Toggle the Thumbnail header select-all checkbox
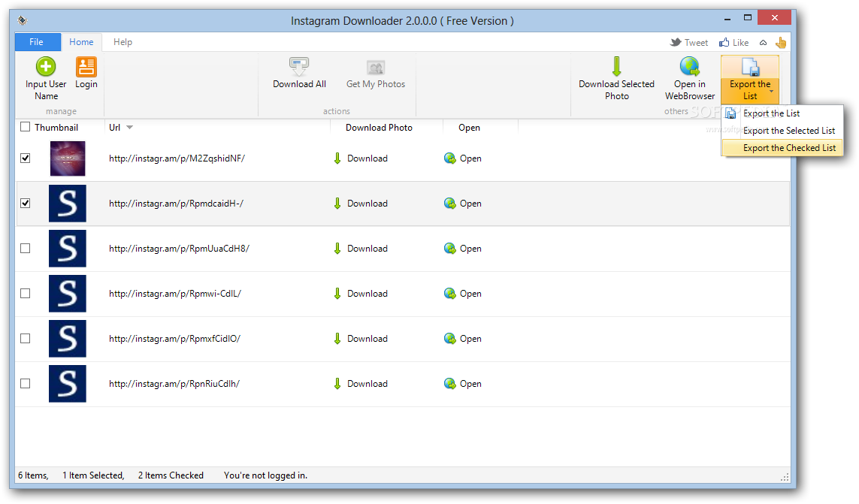This screenshot has height=504, width=859. pos(26,127)
